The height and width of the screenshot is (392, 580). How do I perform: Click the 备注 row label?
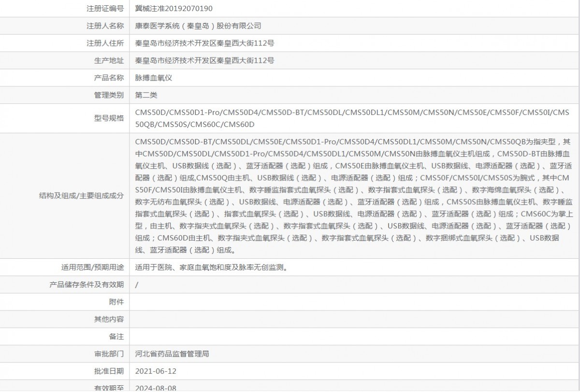[116, 336]
